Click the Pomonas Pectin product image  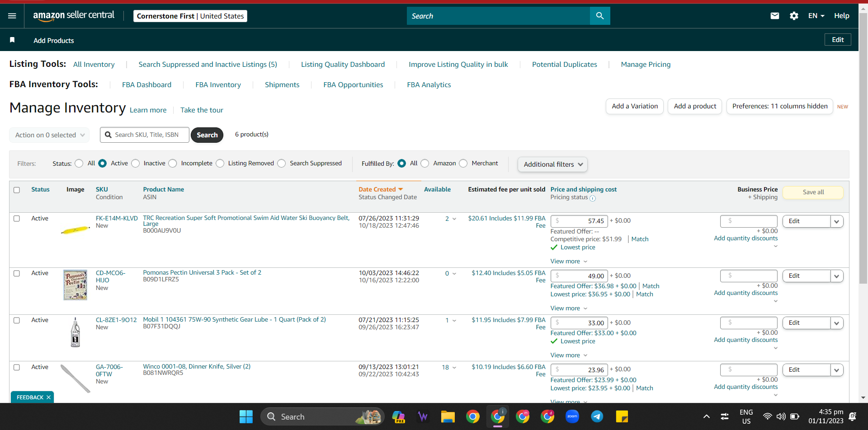[x=75, y=285]
